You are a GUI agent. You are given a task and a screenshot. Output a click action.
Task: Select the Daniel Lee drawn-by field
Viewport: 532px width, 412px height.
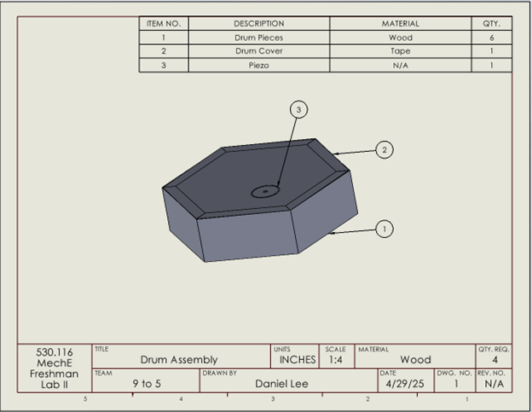click(x=289, y=384)
